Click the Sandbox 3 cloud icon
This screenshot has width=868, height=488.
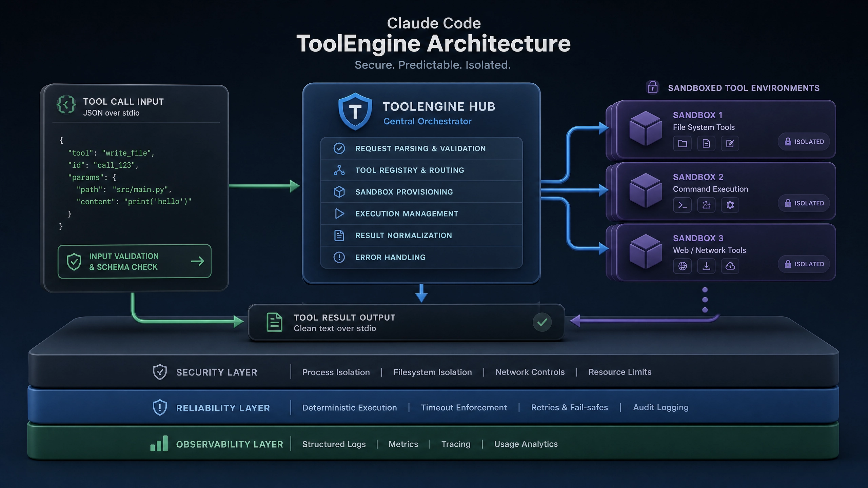730,266
